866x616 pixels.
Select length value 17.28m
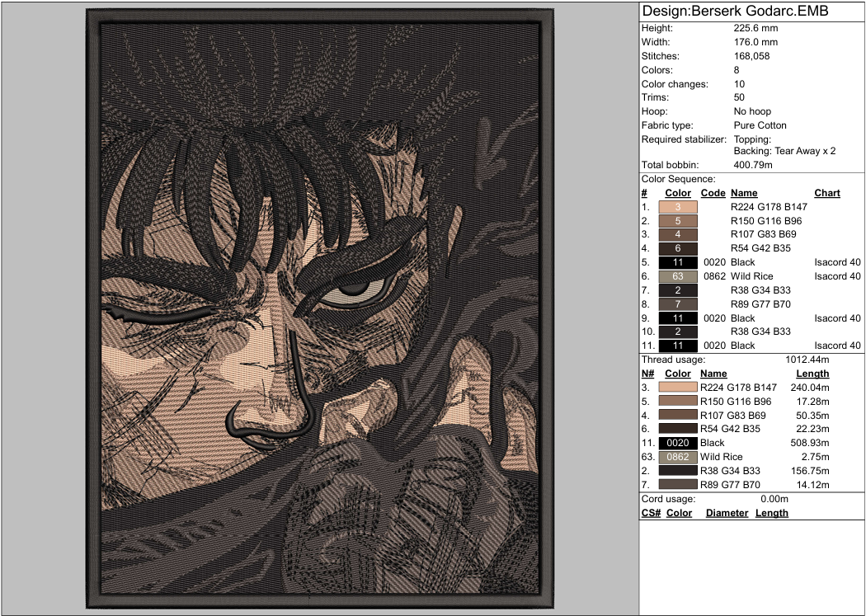tap(812, 402)
